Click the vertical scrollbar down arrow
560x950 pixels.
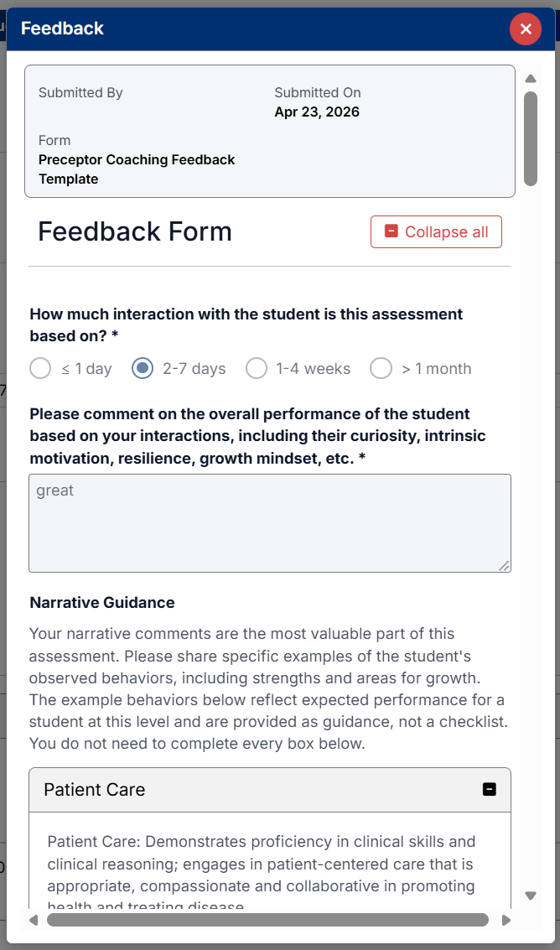point(530,895)
